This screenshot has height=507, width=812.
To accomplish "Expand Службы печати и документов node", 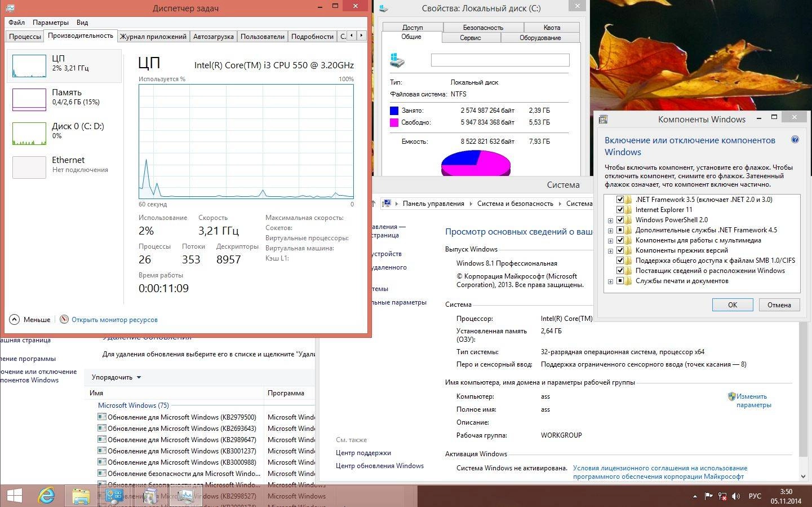I will click(x=610, y=281).
